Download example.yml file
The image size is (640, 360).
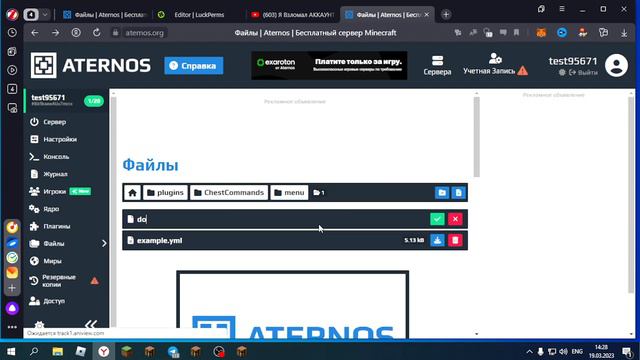click(437, 240)
